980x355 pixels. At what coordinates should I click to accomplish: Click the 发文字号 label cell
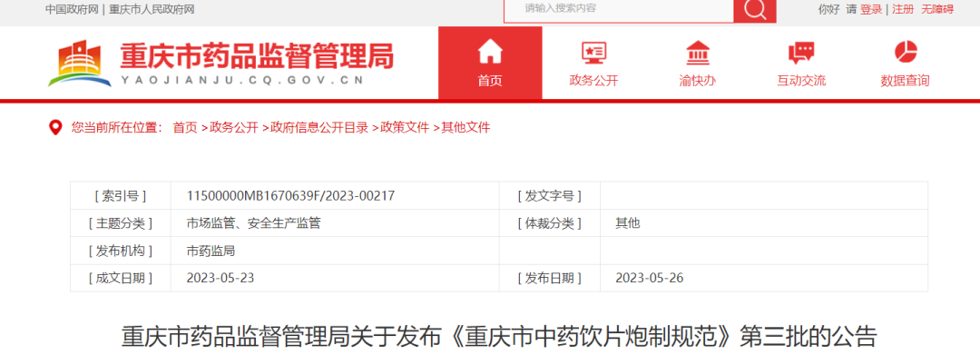[x=549, y=195]
